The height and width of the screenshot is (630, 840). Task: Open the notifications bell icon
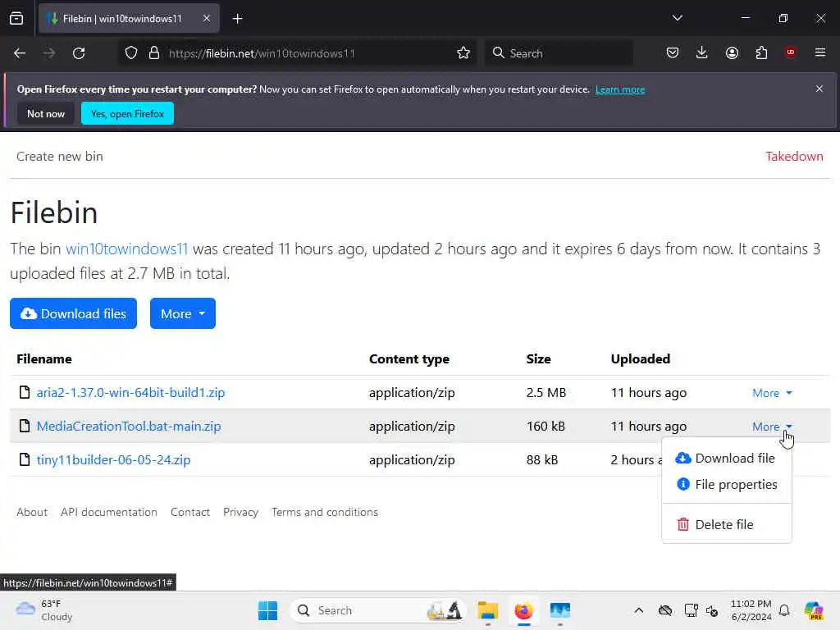pos(784,610)
